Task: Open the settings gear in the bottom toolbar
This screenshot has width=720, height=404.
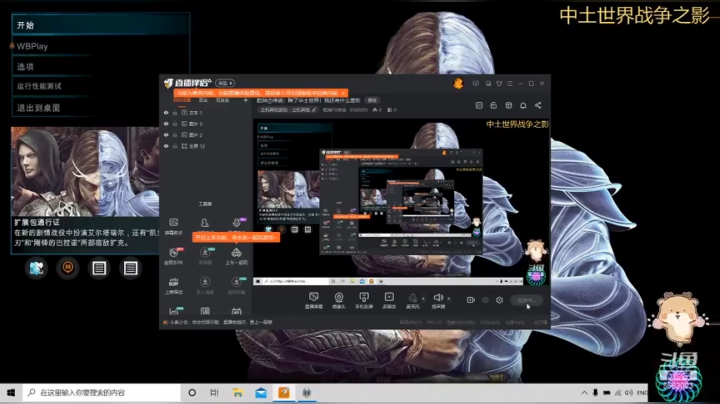Action: [499, 300]
